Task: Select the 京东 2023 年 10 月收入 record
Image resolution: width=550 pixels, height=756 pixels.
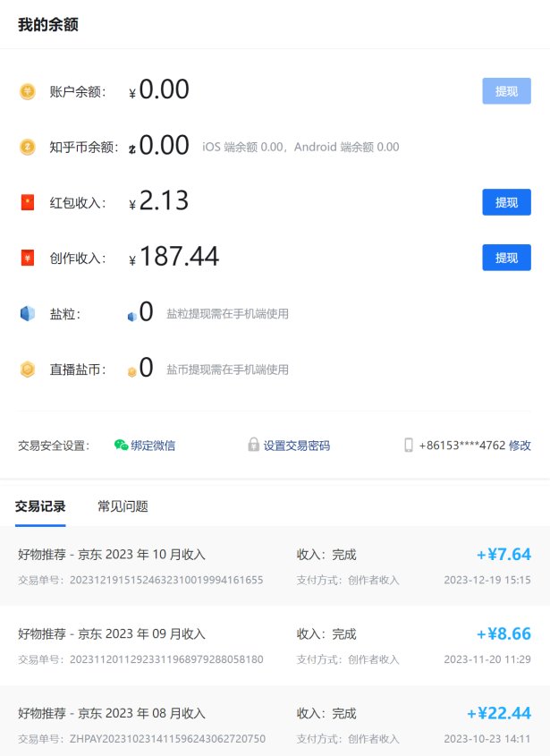Action: [275, 566]
